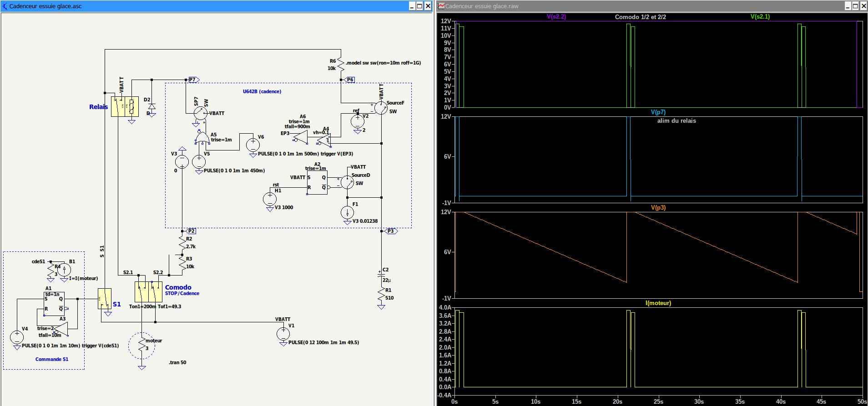868x406 pixels.
Task: Click the I(moteur) trace label
Action: click(x=658, y=303)
